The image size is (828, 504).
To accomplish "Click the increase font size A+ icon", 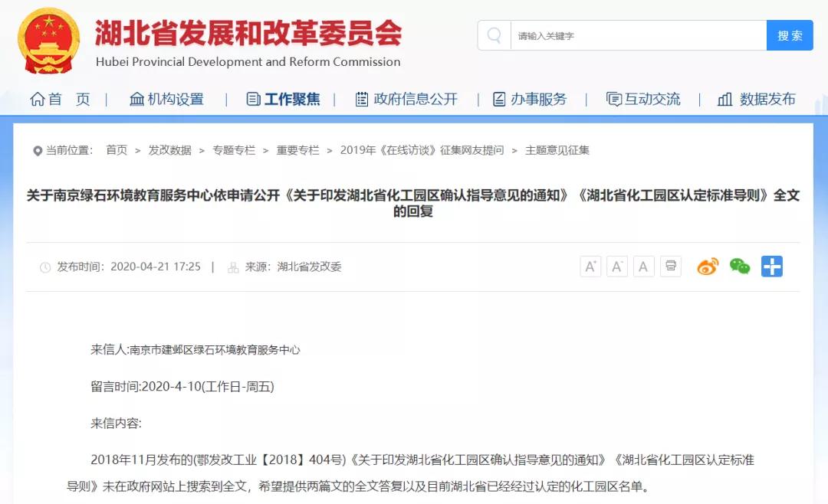I will click(590, 267).
